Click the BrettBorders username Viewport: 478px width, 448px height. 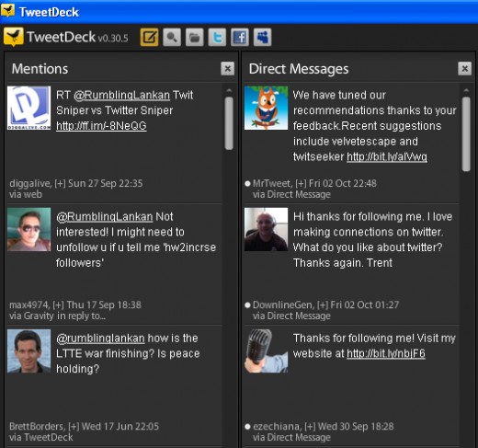(37, 426)
